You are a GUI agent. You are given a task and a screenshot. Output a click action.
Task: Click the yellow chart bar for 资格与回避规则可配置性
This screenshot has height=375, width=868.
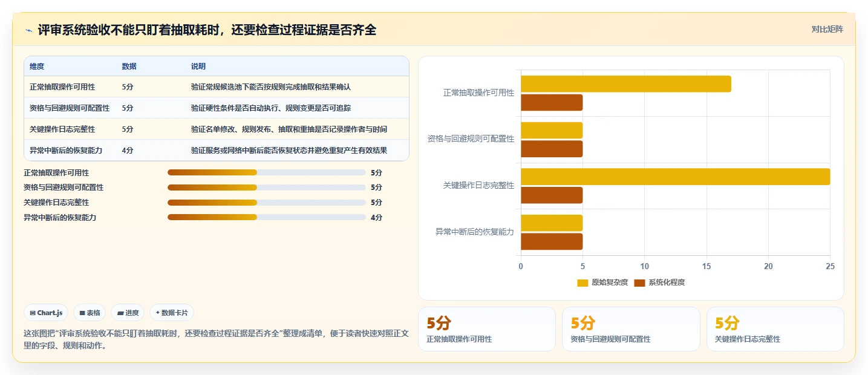point(552,130)
